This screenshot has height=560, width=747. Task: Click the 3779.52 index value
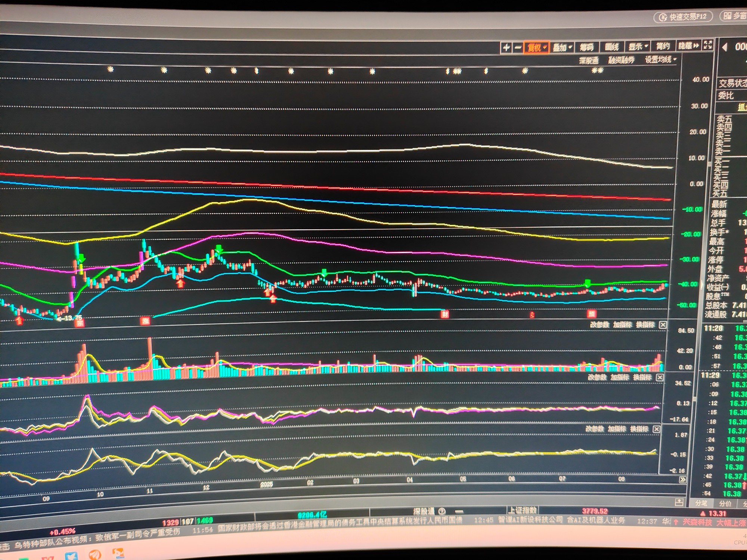595,511
